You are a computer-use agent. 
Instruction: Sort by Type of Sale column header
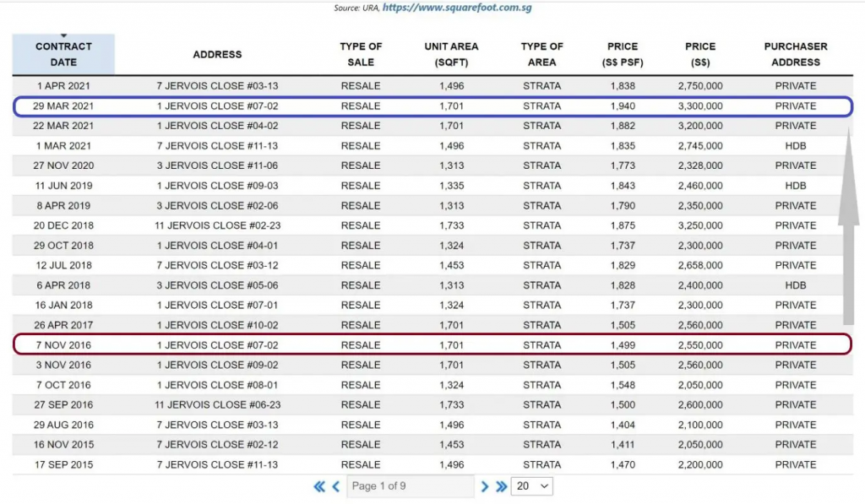point(361,55)
